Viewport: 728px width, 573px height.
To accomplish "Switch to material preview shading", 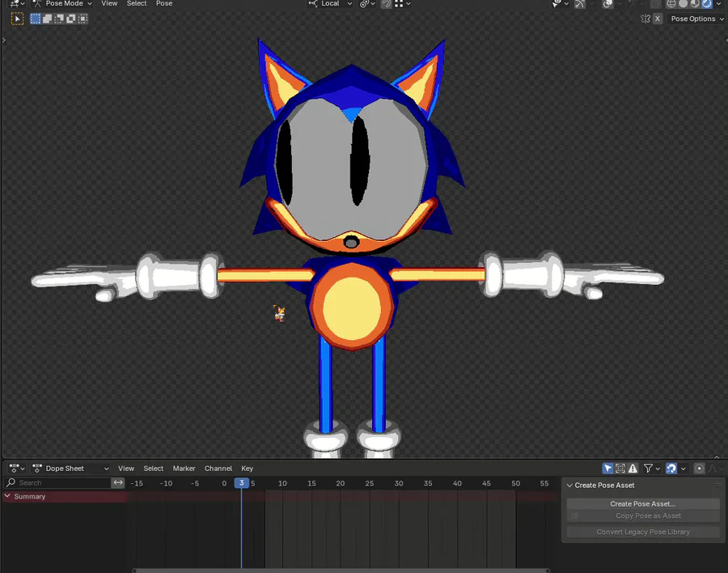I will point(695,4).
